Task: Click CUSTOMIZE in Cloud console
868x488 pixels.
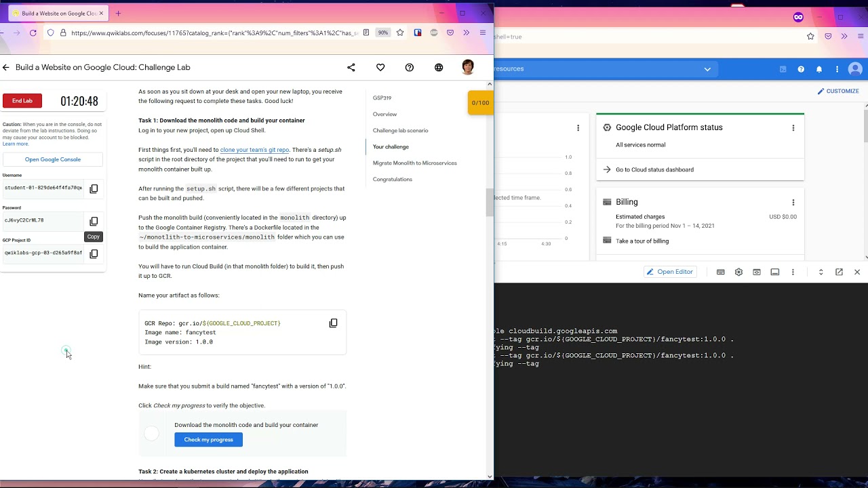Action: (838, 91)
